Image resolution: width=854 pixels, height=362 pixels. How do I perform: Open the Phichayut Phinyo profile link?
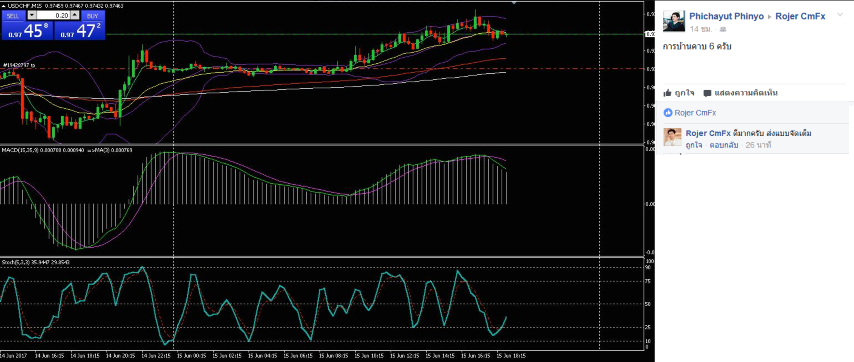point(726,16)
